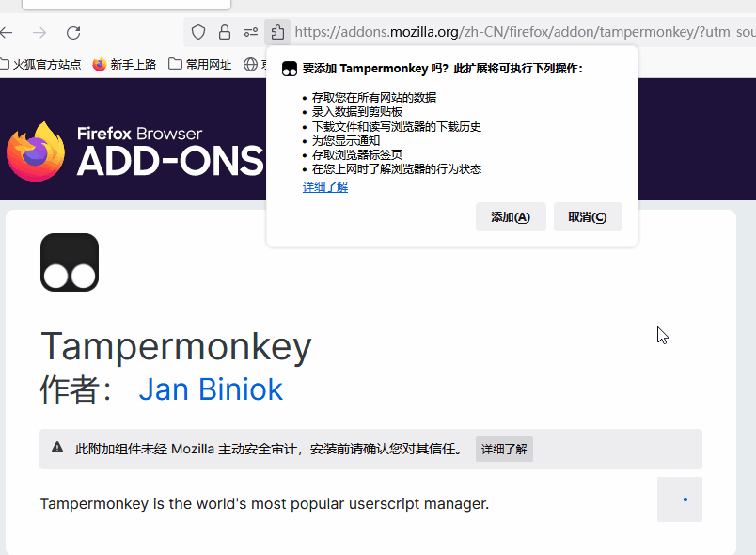Click the 详细了解 link in the permission popup
This screenshot has width=756, height=555.
coord(325,187)
